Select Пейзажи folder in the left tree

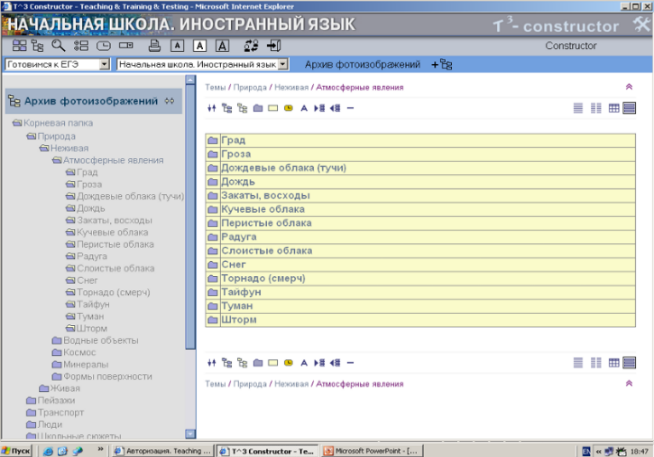pyautogui.click(x=43, y=400)
